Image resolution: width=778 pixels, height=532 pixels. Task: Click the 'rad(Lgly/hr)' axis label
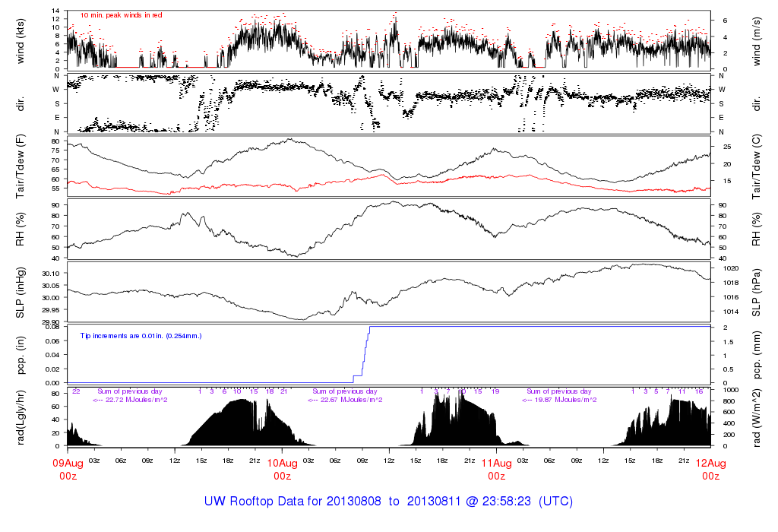tap(21, 417)
